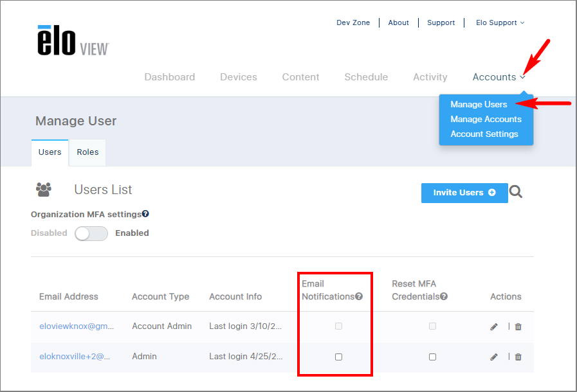Click the Email Notifications help icon
This screenshot has width=577, height=392.
[x=359, y=296]
